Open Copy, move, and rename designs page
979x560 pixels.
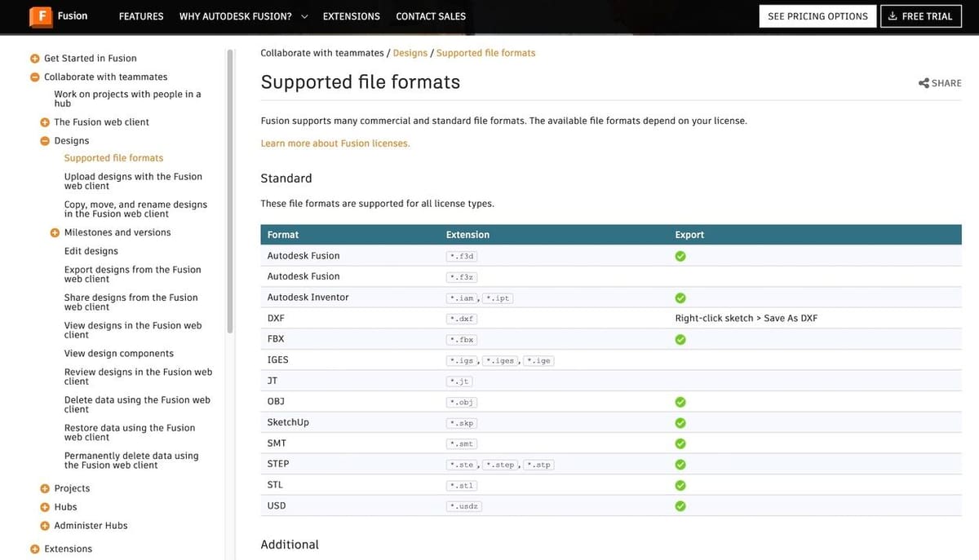coord(135,209)
